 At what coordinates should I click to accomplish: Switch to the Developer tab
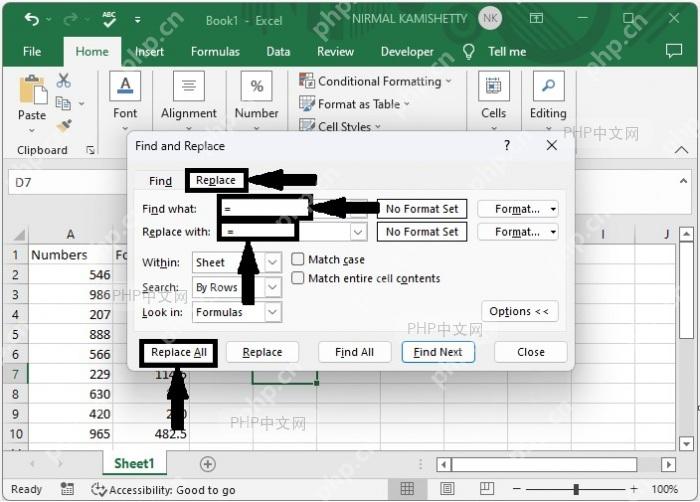click(407, 51)
